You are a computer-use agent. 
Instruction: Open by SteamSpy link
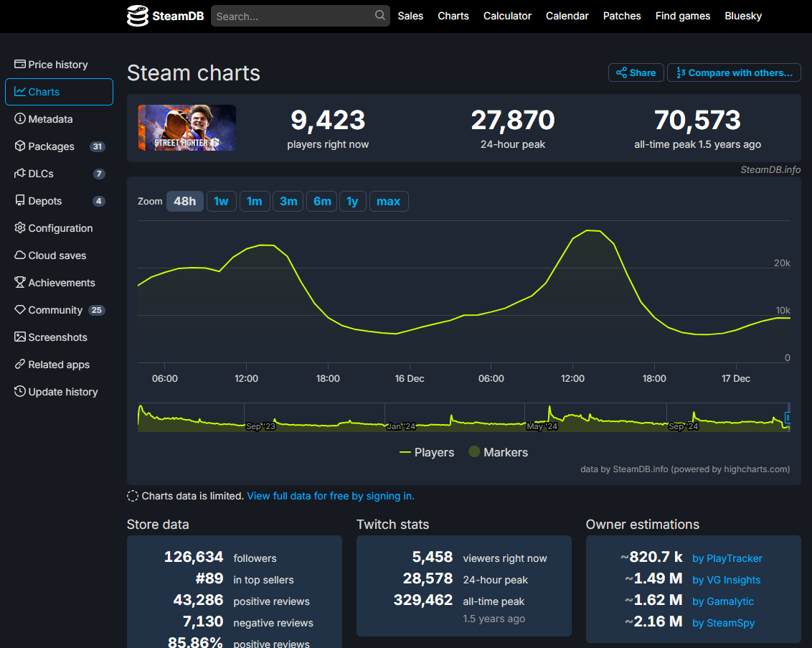724,623
